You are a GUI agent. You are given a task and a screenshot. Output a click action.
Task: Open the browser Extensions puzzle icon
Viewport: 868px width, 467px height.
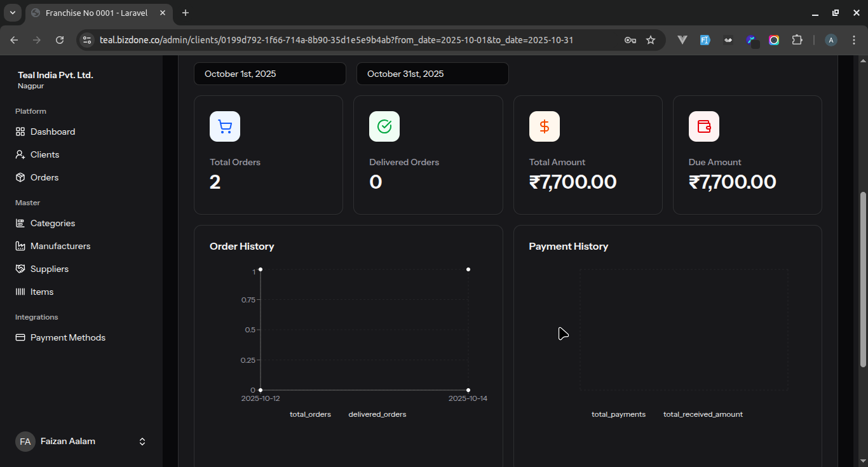point(797,40)
